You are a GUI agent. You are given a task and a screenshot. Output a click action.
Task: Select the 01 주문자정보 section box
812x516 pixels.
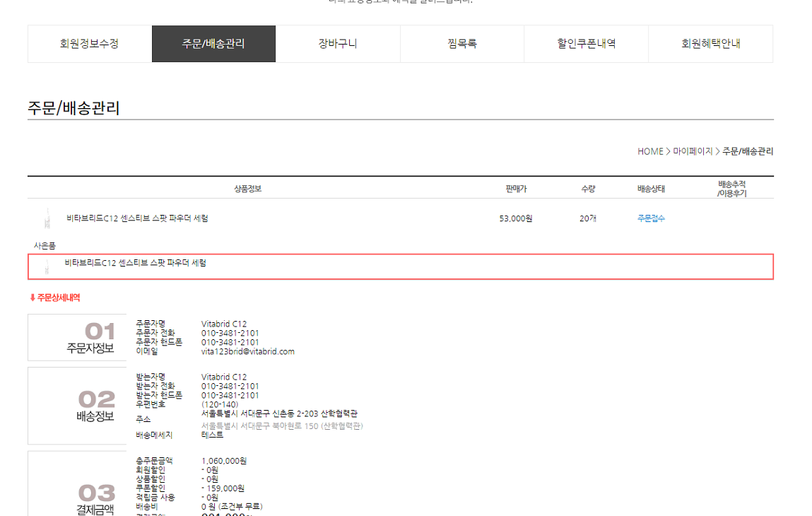tap(77, 337)
